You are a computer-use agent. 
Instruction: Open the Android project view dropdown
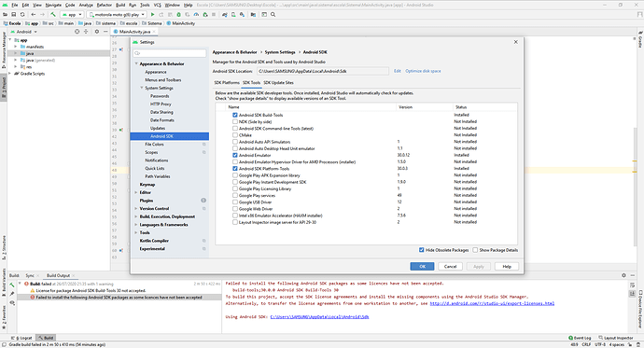click(x=24, y=32)
